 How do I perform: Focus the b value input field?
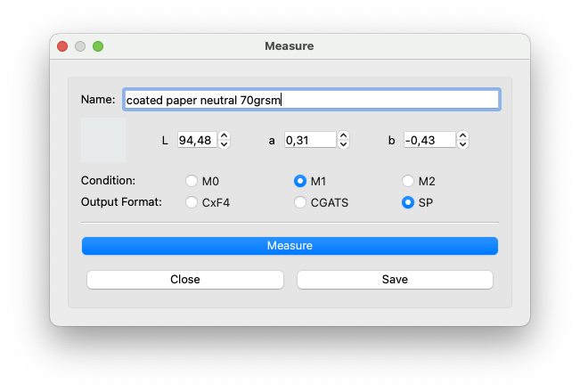pyautogui.click(x=429, y=140)
